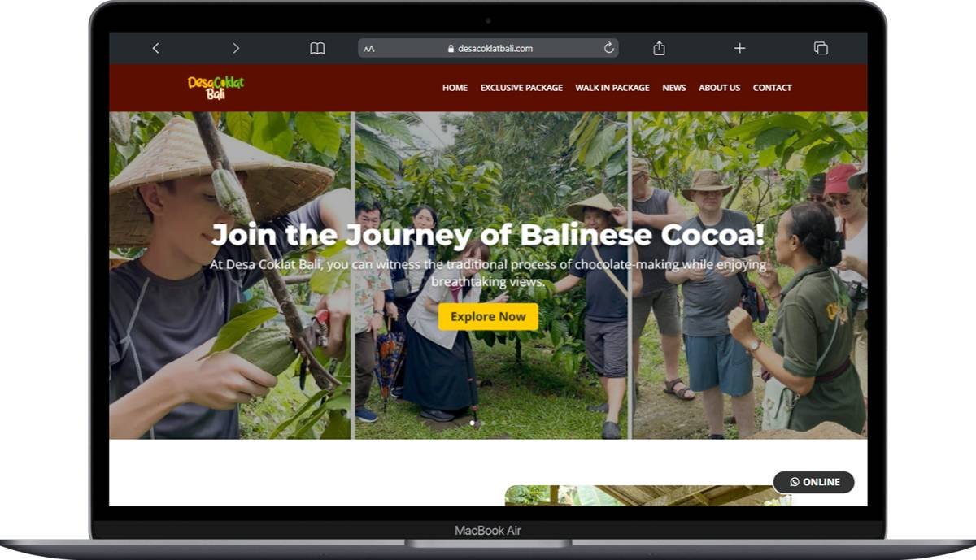Click the forward navigation arrow in Safari
Screen dimensions: 976x560
pos(236,48)
